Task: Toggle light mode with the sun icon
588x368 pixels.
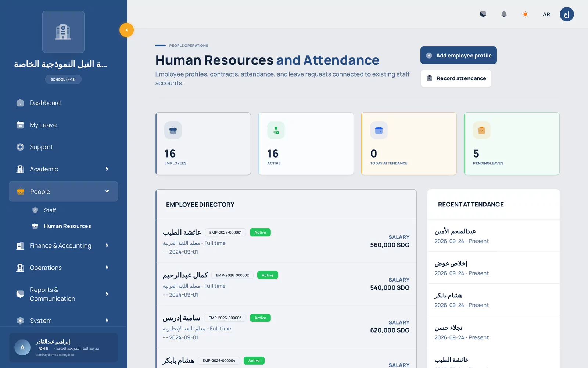Action: pos(525,14)
